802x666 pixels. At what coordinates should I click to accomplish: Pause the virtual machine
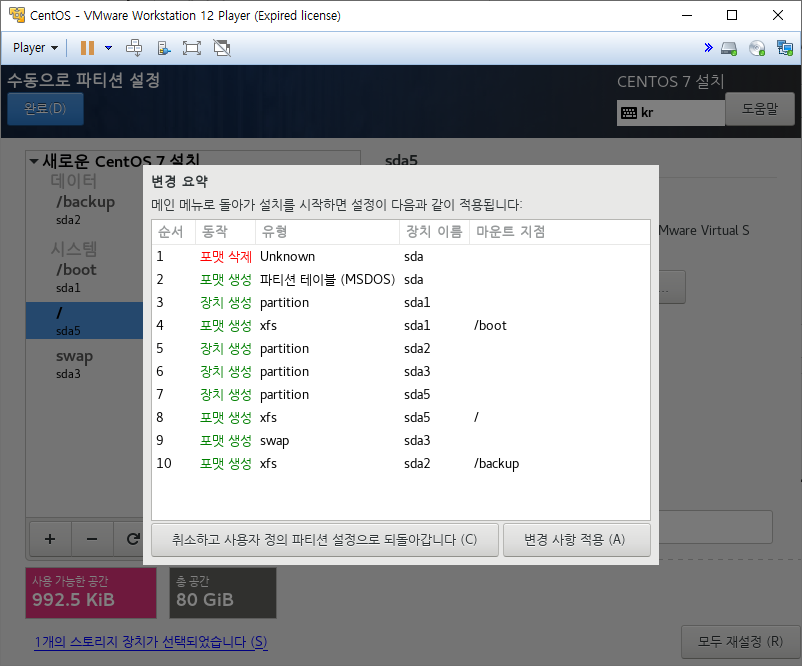87,48
